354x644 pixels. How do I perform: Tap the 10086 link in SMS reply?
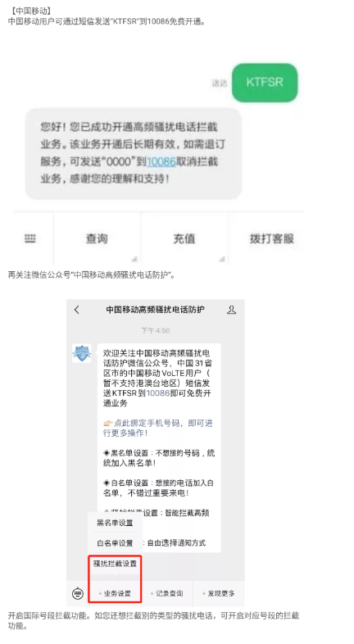161,162
